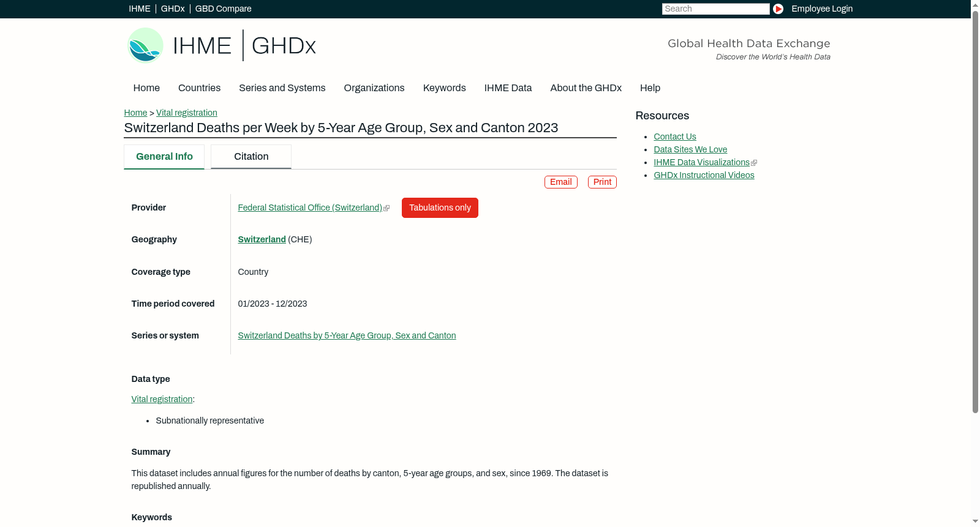Open the Keywords menu
The height and width of the screenshot is (527, 980).
(x=444, y=88)
